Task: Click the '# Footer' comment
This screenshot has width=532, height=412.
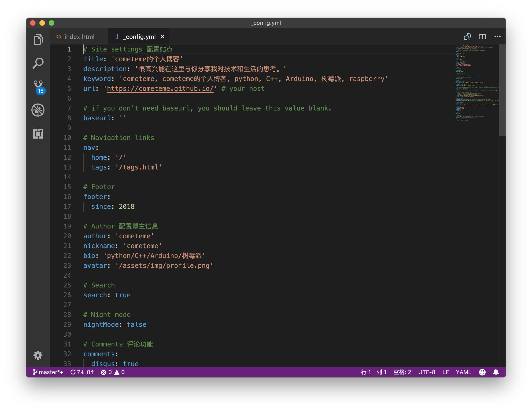Action: (x=99, y=187)
